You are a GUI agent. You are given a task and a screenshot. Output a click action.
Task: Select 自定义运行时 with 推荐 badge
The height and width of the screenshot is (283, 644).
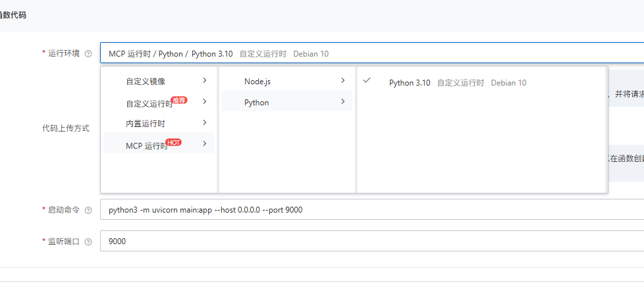point(159,102)
